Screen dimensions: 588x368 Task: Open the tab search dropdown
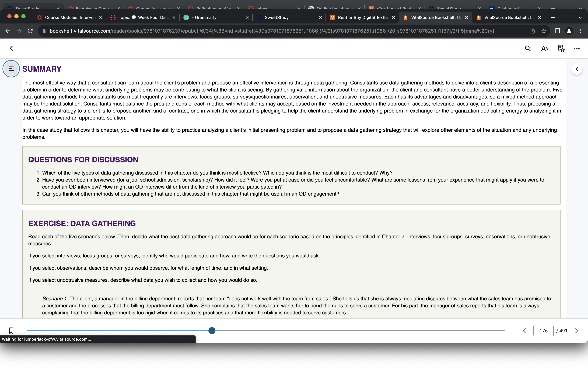pos(580,18)
